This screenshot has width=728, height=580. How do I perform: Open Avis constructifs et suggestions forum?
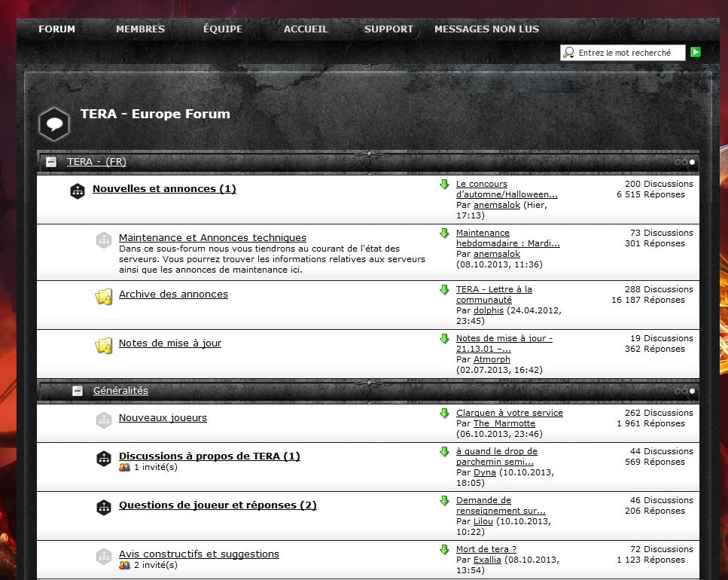(199, 554)
